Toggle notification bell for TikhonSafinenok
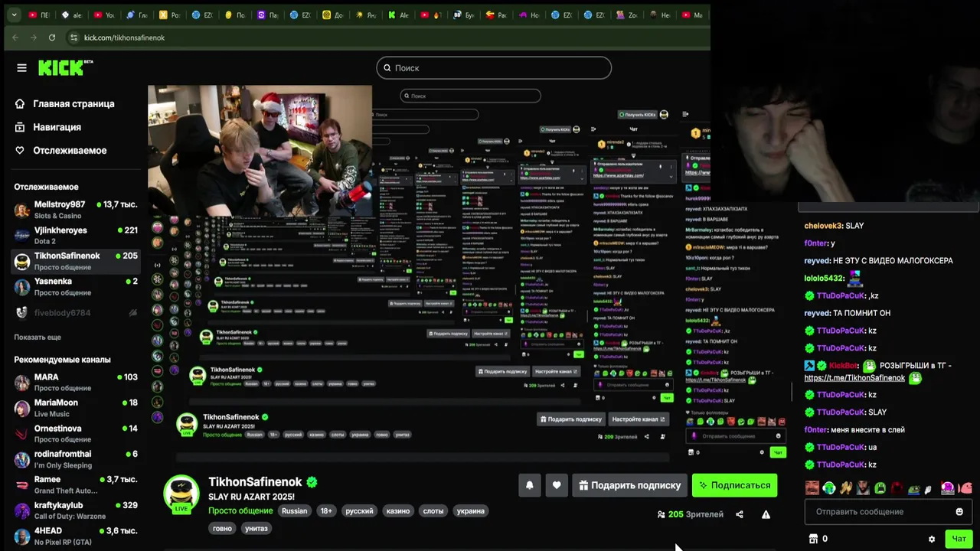 (x=529, y=485)
